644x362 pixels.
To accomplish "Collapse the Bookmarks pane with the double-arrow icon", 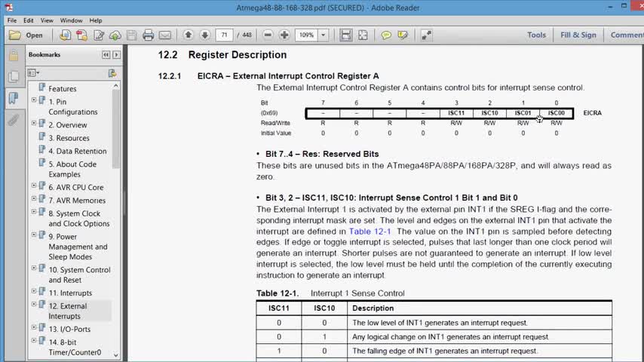I will [x=106, y=54].
